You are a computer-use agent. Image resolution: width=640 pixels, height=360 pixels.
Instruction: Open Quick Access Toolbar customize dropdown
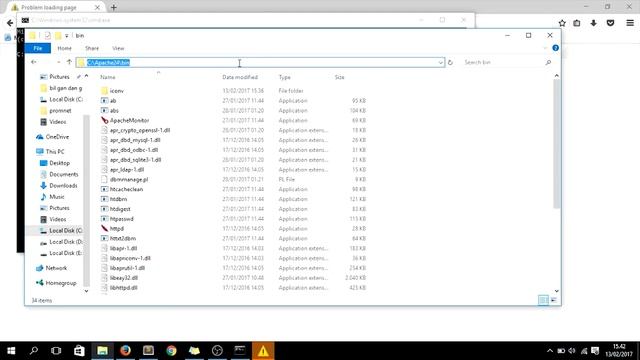click(x=67, y=36)
